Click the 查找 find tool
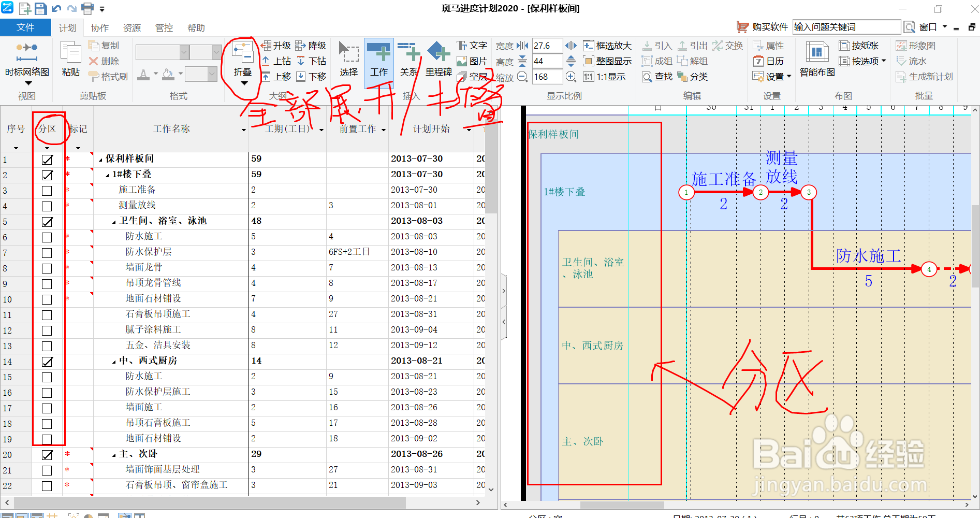Viewport: 980px width, 518px height. [x=657, y=77]
